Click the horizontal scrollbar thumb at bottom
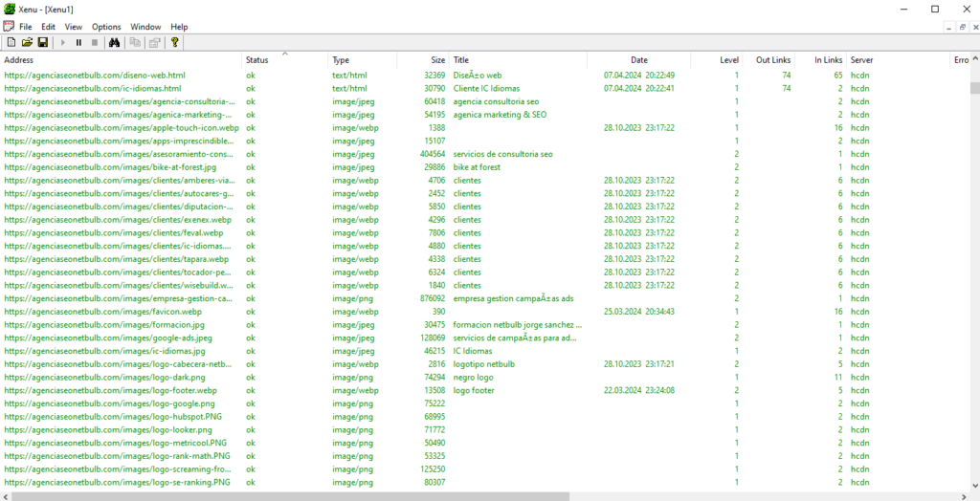Image resolution: width=980 pixels, height=501 pixels. tap(287, 496)
